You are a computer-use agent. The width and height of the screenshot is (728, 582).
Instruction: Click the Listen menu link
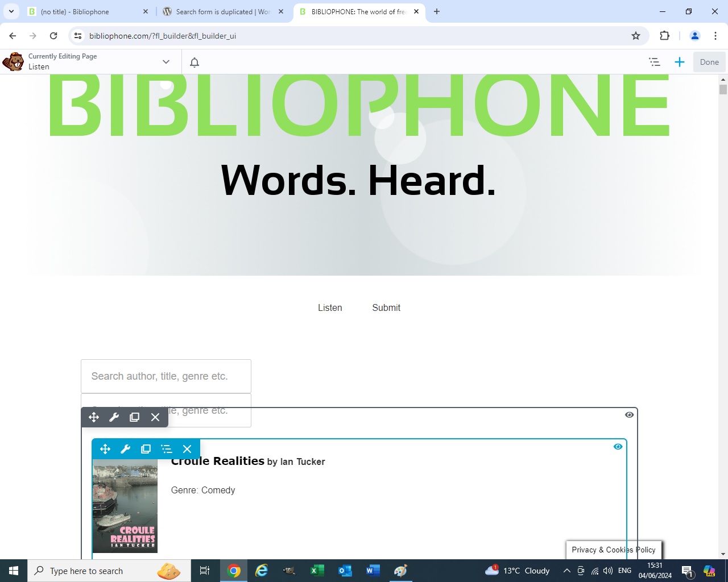330,307
